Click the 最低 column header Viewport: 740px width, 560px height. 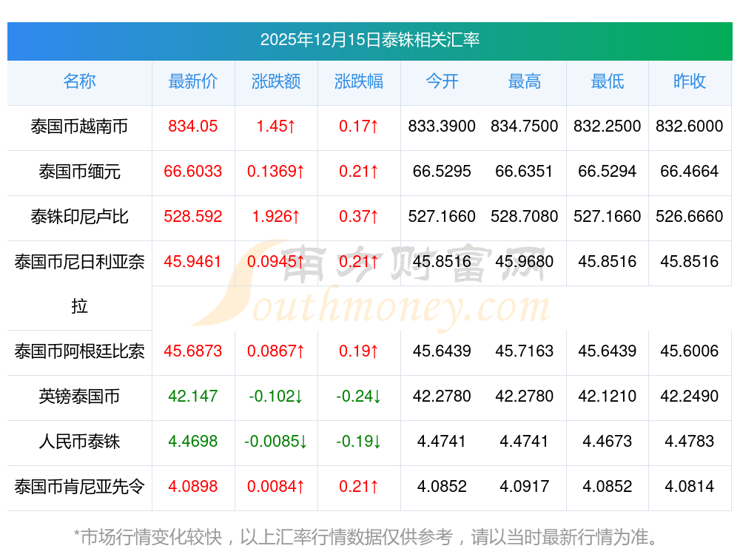click(x=608, y=81)
